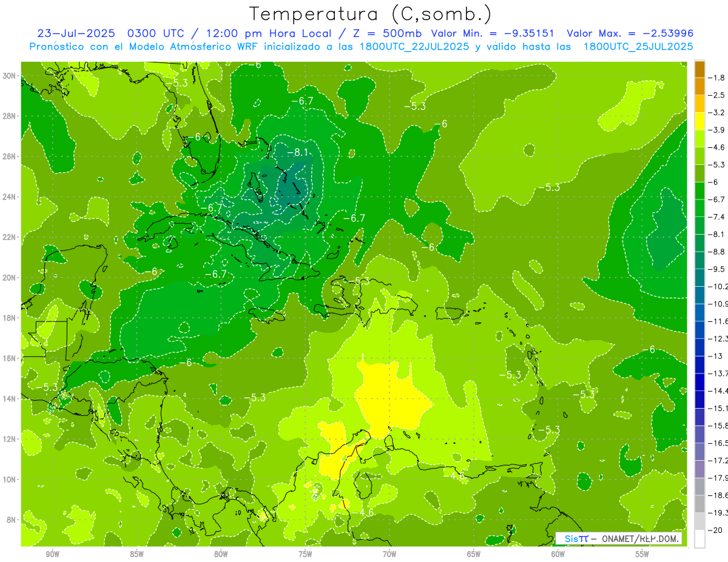Viewport: 728px width, 562px height.
Task: Click the 75W longitude axis label
Action: [x=305, y=554]
